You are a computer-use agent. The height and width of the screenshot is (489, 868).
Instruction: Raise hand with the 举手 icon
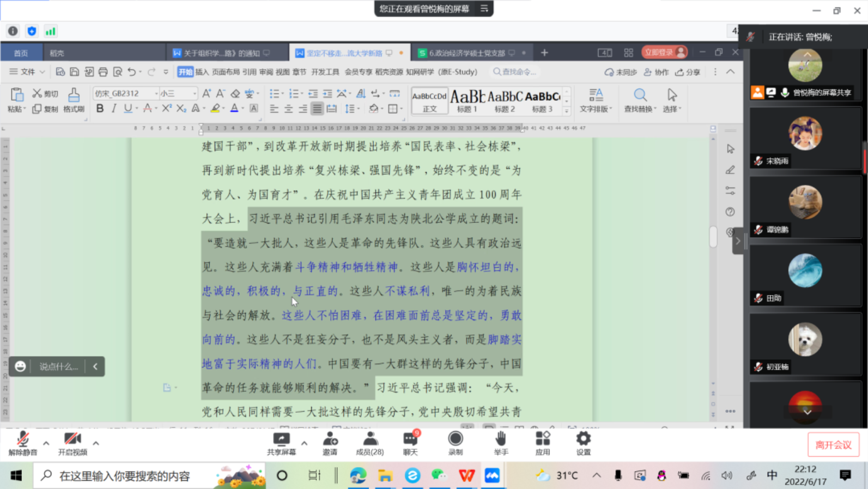501,443
